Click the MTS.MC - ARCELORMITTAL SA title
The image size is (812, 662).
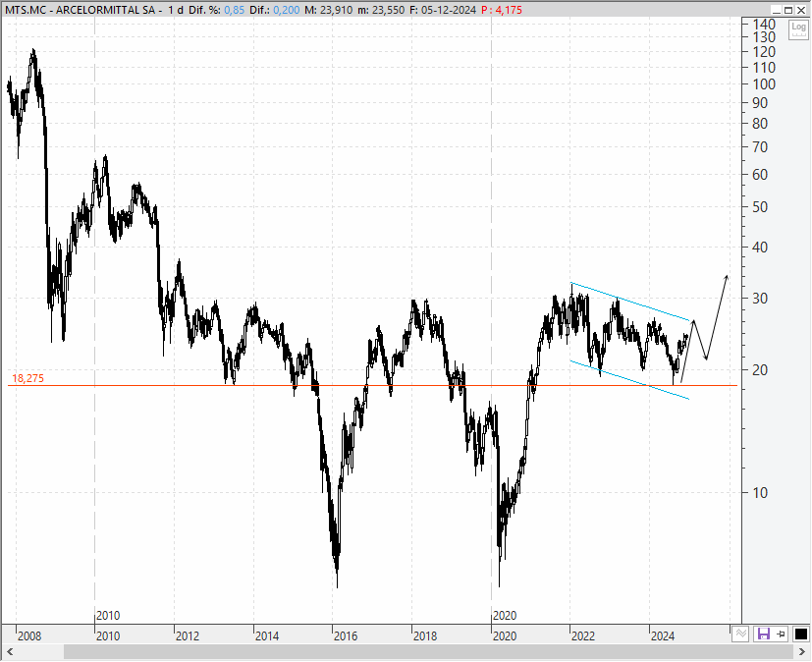click(x=81, y=10)
